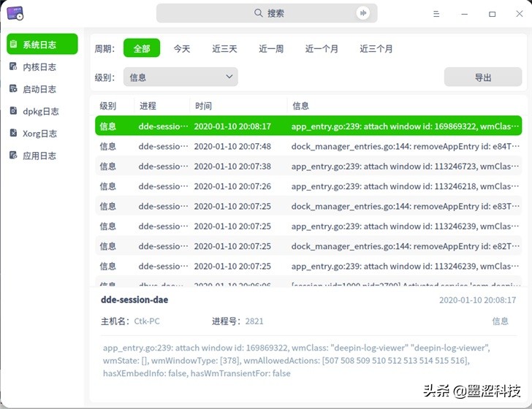Maximize the log viewer window
The width and height of the screenshot is (532, 409).
(492, 14)
